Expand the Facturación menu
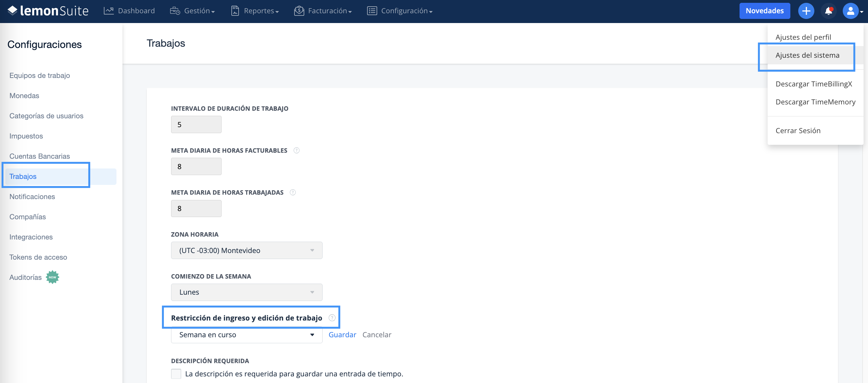868x383 pixels. click(x=330, y=11)
